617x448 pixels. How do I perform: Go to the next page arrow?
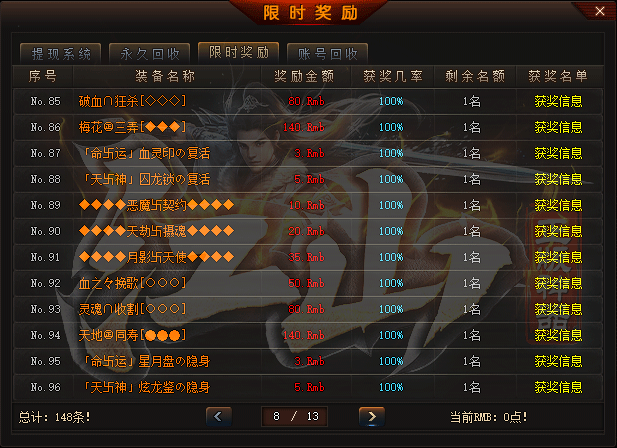[x=372, y=417]
